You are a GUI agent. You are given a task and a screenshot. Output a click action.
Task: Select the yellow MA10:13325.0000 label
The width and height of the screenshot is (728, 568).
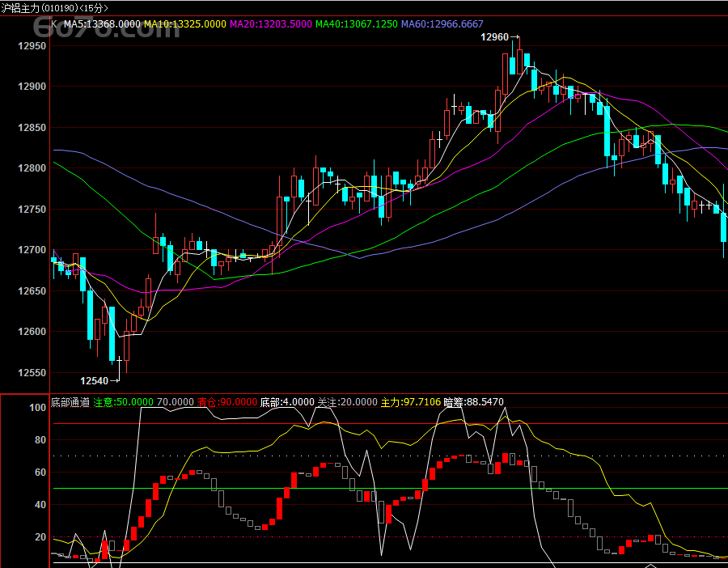pos(185,24)
